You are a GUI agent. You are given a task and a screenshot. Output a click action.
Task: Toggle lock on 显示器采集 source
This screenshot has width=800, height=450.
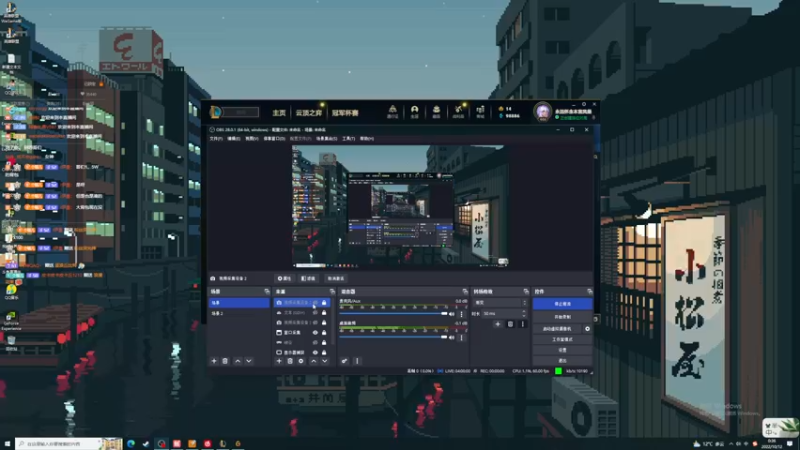[x=324, y=353]
